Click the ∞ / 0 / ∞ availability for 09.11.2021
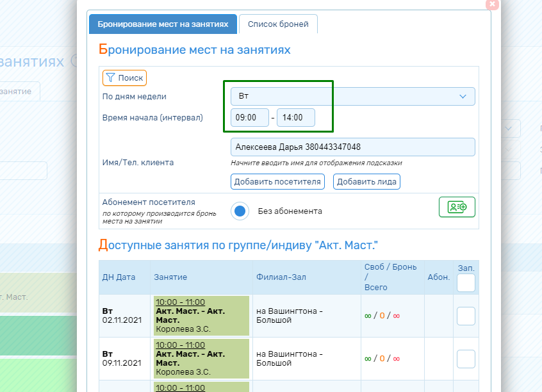The width and height of the screenshot is (542, 392). 382,359
